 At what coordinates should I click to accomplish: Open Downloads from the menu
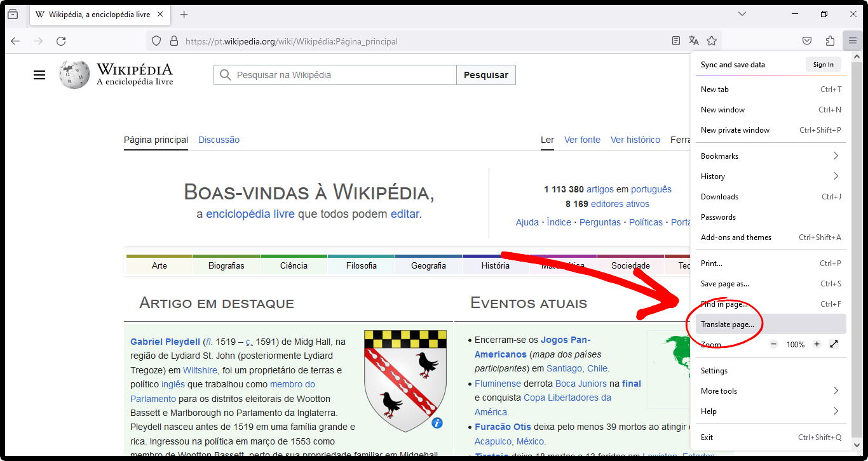click(x=771, y=197)
